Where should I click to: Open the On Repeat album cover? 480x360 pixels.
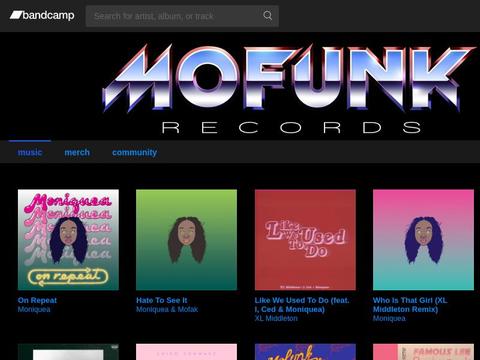click(x=68, y=240)
